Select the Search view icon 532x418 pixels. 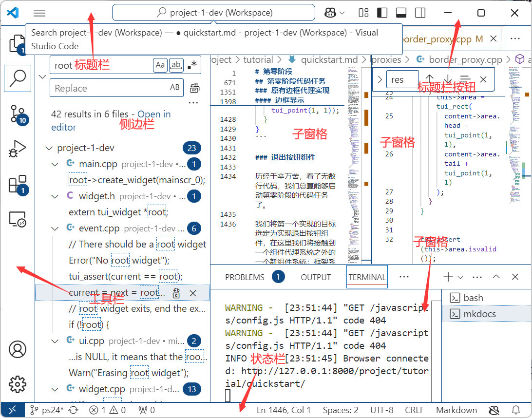tap(18, 78)
